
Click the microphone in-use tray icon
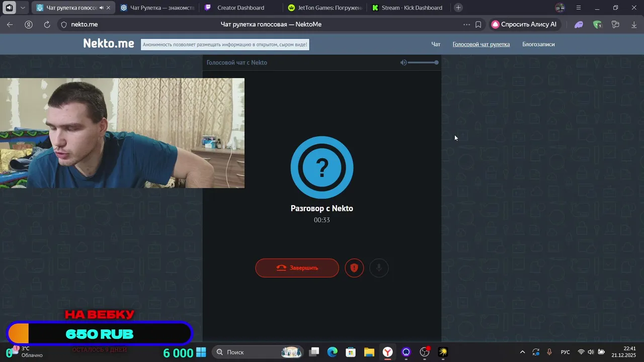tap(549, 352)
